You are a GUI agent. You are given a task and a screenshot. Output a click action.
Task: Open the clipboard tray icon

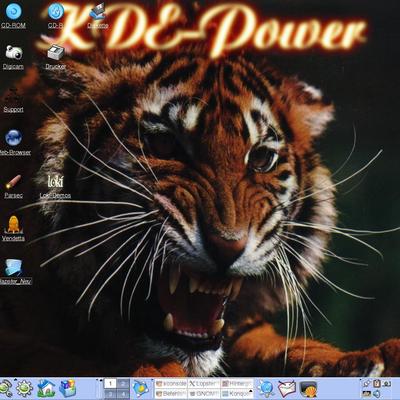377,384
